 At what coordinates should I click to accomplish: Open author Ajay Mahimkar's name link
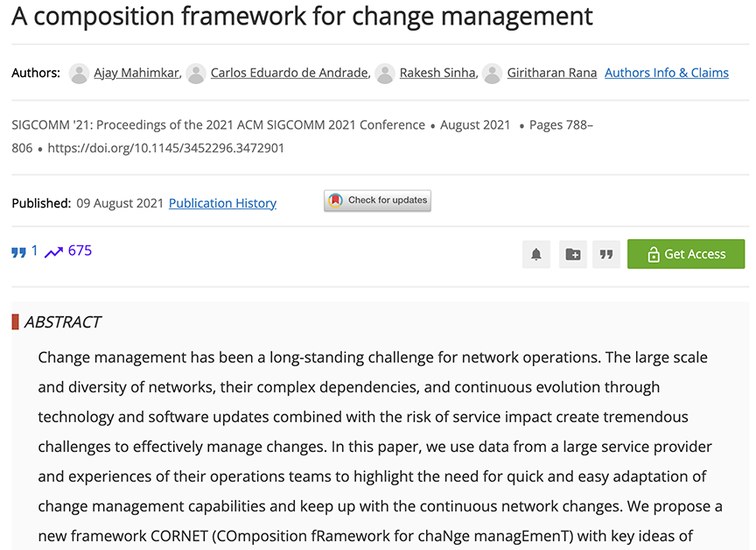(x=136, y=73)
